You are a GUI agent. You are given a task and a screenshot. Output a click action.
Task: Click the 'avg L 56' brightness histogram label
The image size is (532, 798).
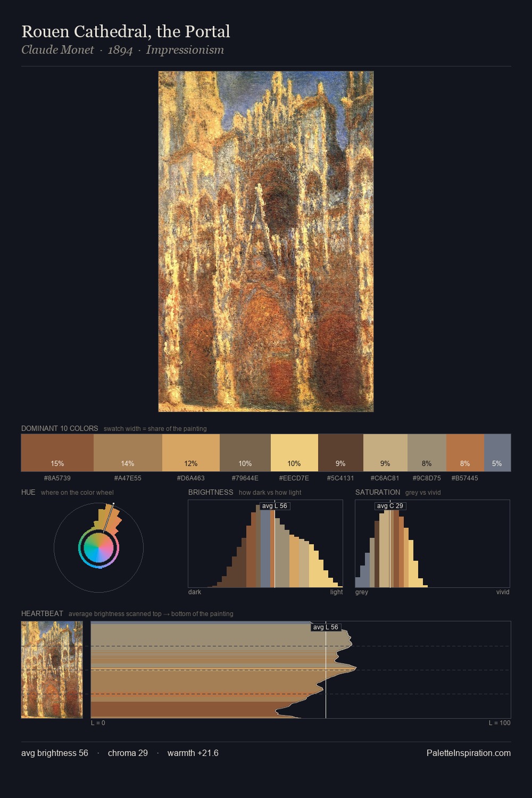(275, 506)
